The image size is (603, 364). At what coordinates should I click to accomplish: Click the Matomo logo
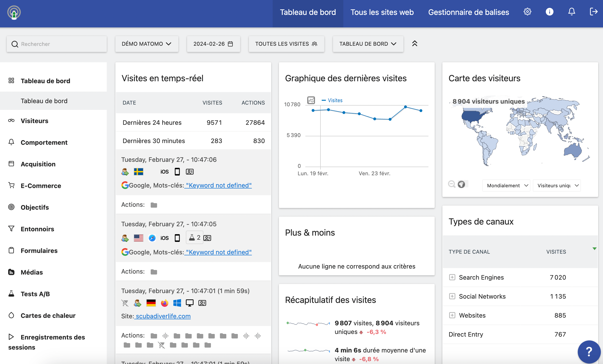tap(14, 12)
